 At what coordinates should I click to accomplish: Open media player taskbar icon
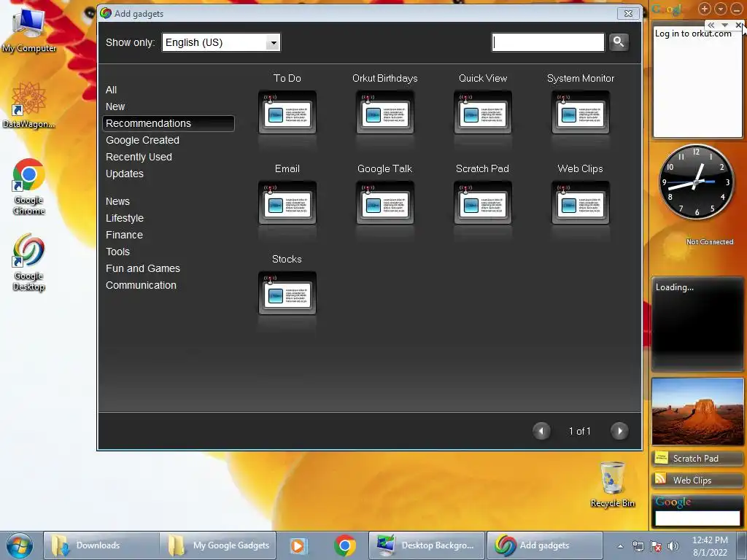tap(298, 545)
